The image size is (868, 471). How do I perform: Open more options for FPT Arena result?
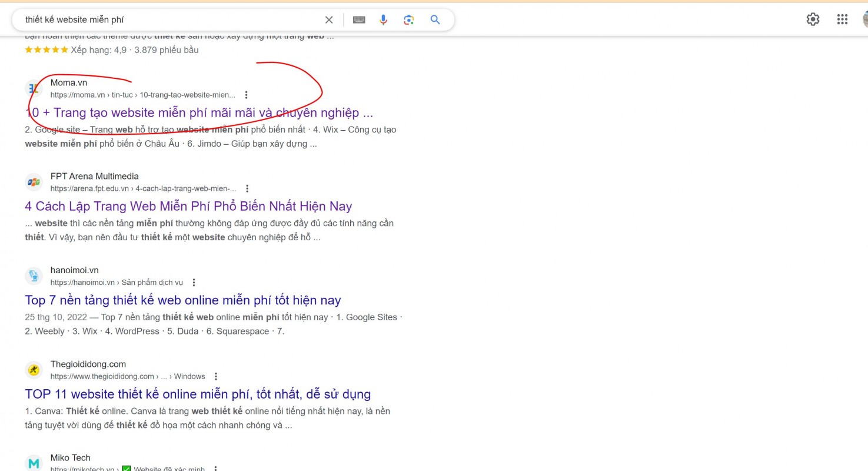247,188
